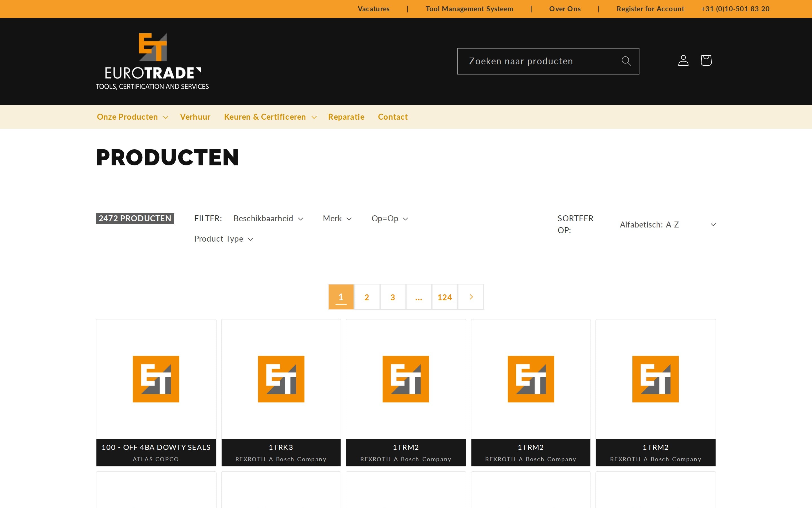Open the Vacatures link
This screenshot has height=508, width=812.
(x=374, y=9)
